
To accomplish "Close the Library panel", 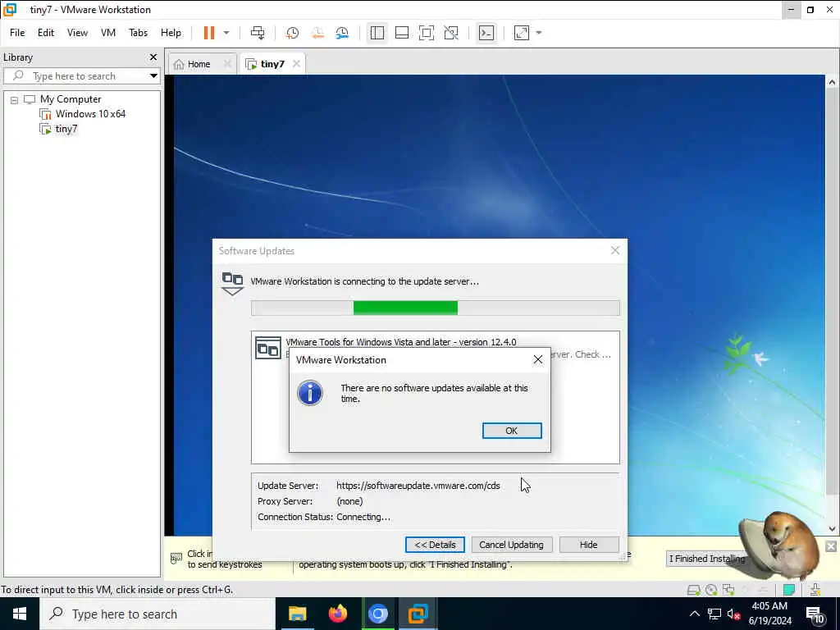I will [x=153, y=57].
